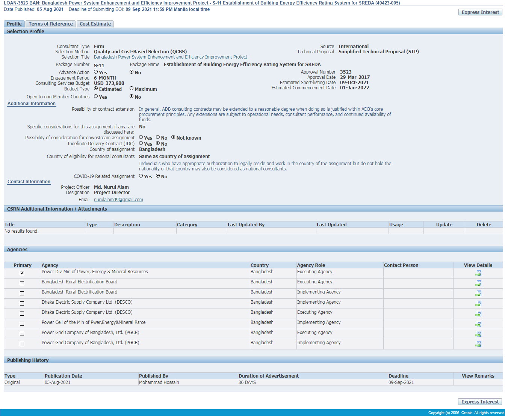Click approval number '3523'

(346, 72)
